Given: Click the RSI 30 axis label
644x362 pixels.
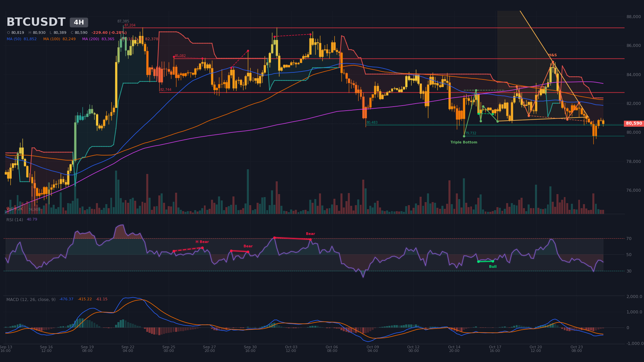Looking at the screenshot, I should tap(629, 271).
